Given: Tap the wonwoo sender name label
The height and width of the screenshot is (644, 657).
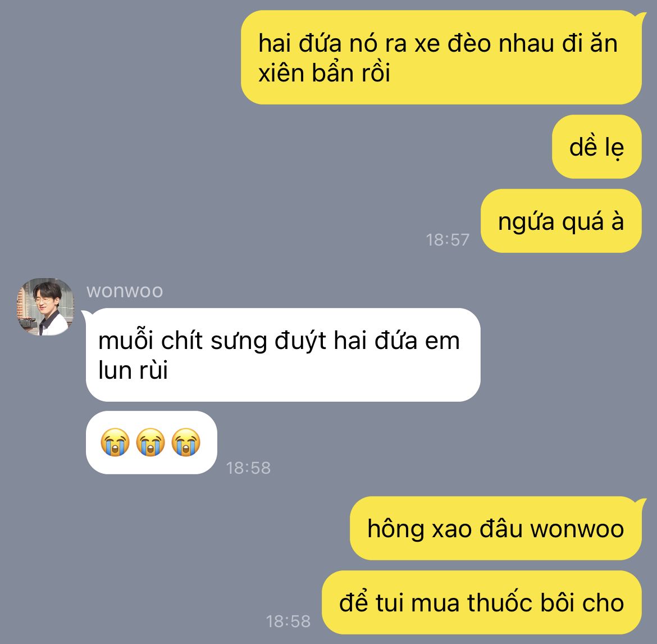Looking at the screenshot, I should coord(125,291).
